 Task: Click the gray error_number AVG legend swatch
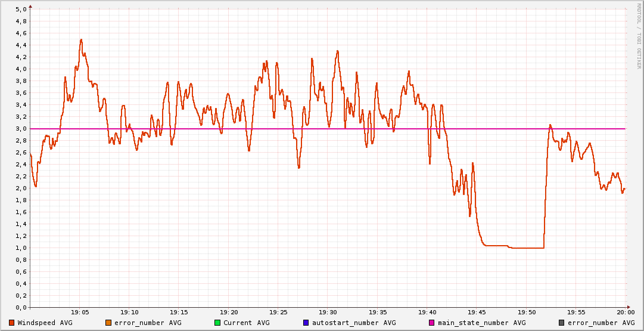pos(562,323)
